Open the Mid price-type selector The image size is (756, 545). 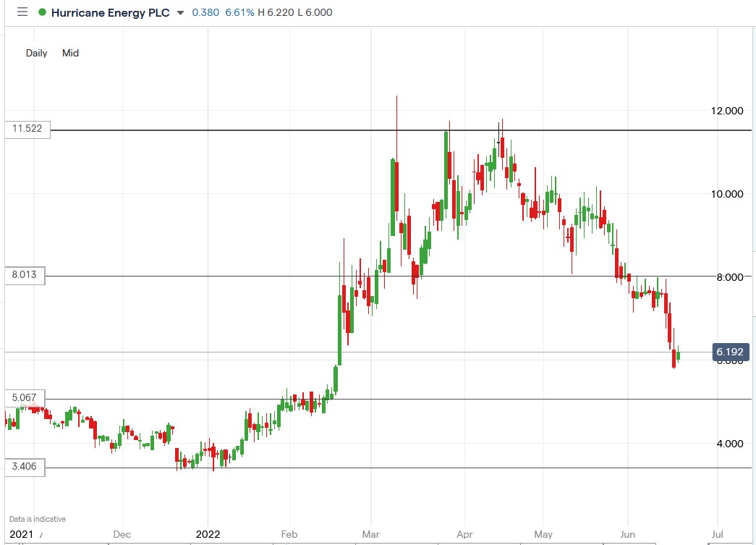click(x=71, y=53)
